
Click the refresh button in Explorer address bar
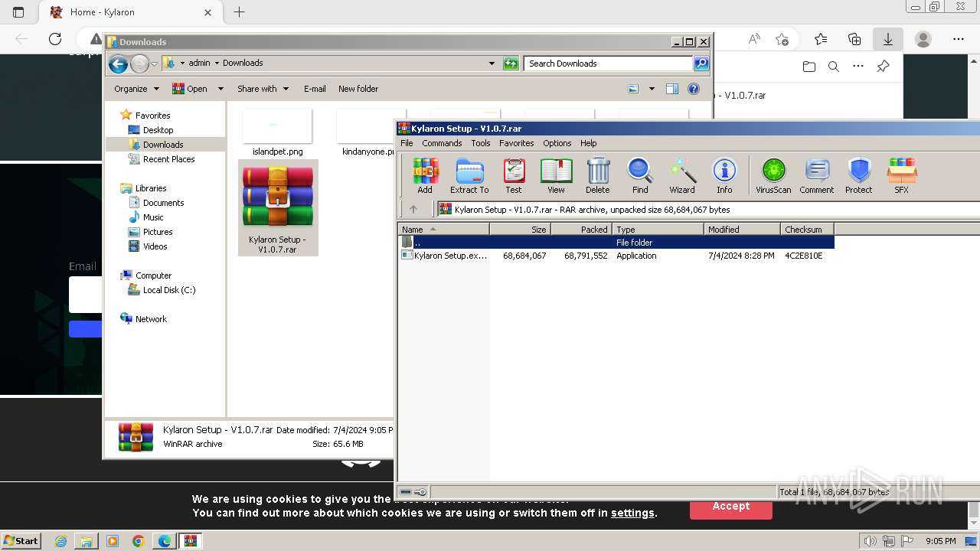pos(511,64)
